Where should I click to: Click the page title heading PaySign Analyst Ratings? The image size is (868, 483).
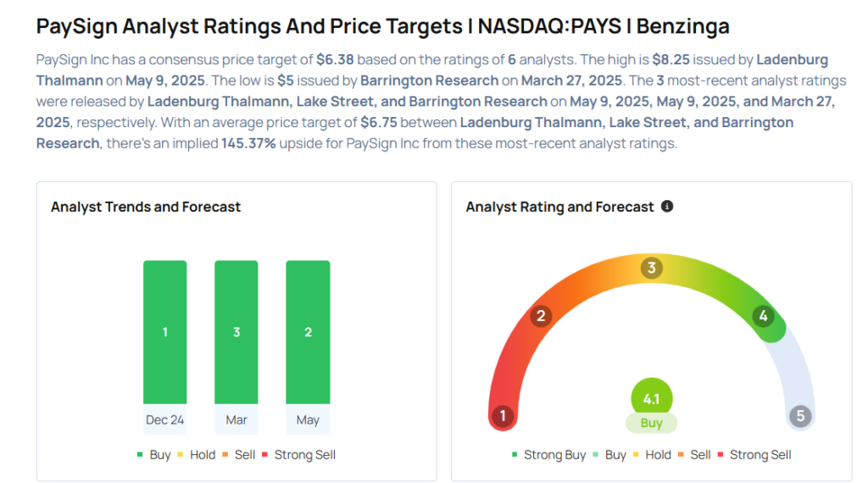point(382,26)
